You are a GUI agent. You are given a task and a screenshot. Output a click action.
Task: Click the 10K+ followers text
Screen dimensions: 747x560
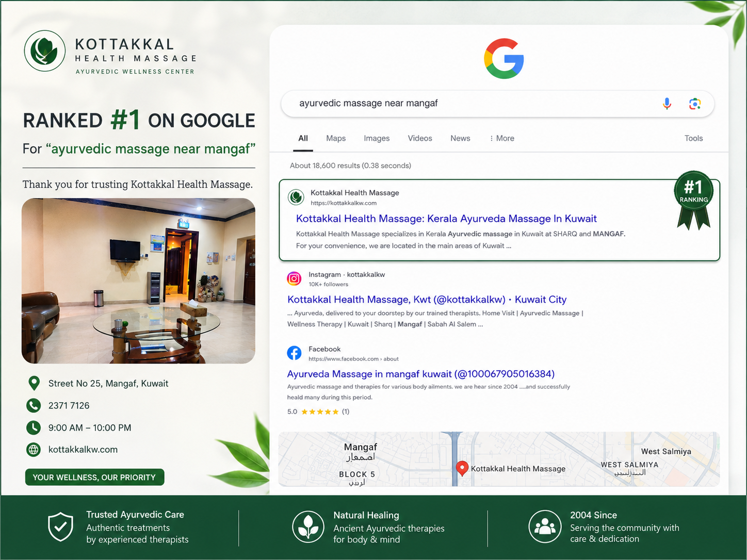pos(328,284)
